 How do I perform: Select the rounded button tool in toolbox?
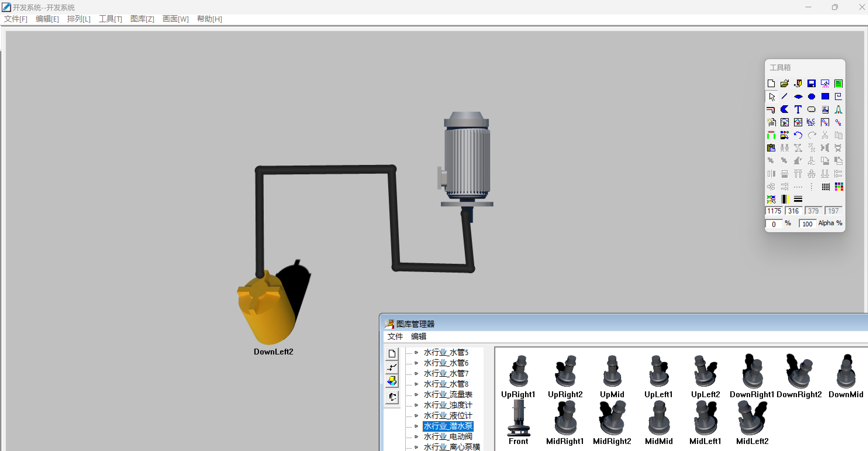click(811, 110)
